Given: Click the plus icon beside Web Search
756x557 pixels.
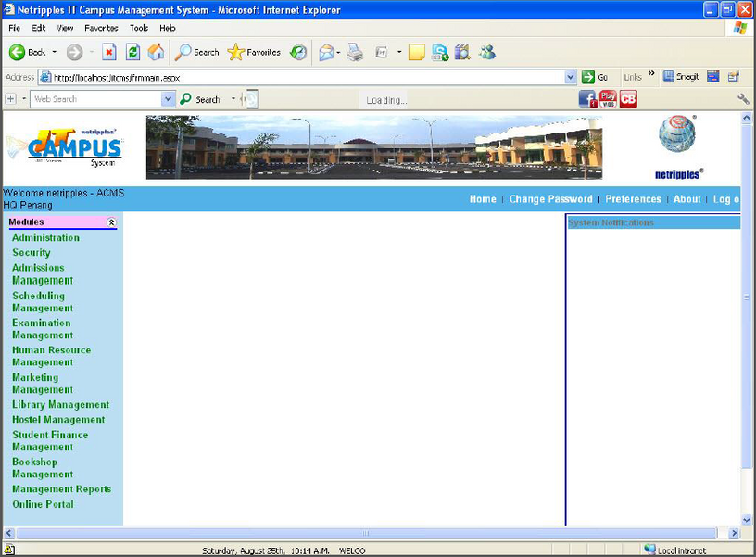Looking at the screenshot, I should (10, 99).
